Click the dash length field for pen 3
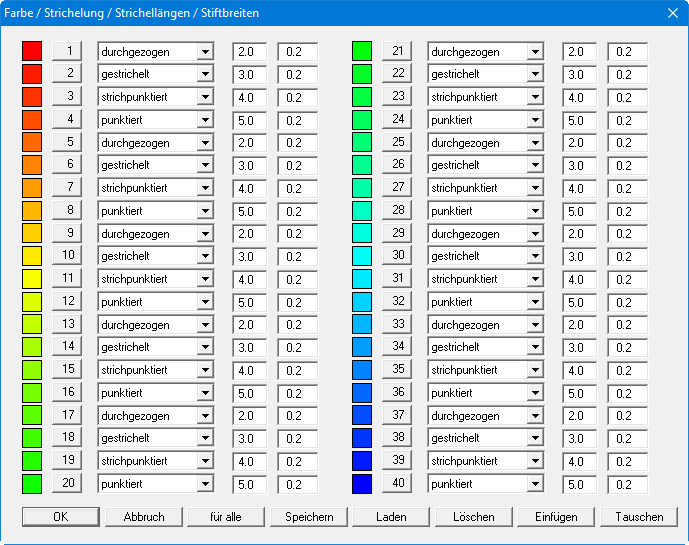 [249, 97]
